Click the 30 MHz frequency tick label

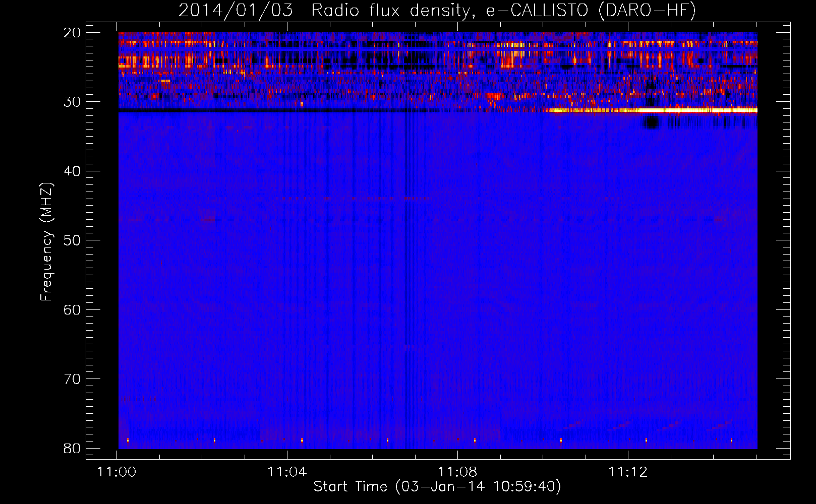[72, 102]
